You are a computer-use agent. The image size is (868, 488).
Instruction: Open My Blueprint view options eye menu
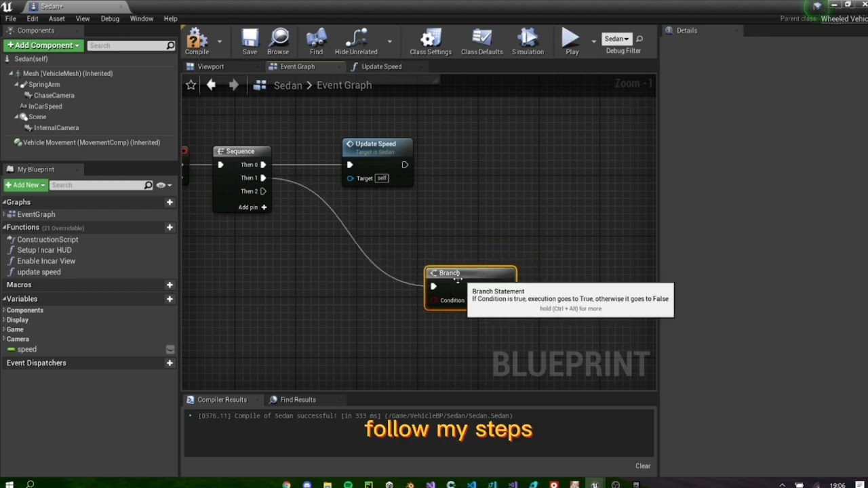[163, 185]
